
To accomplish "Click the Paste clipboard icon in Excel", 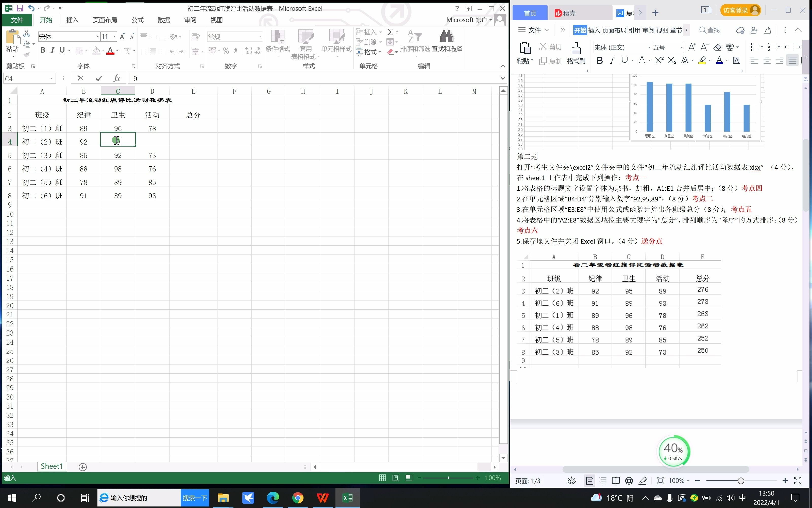I will [13, 36].
